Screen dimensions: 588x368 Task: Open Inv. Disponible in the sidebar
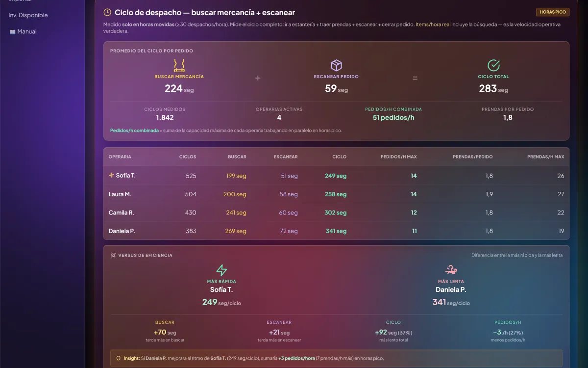(28, 15)
